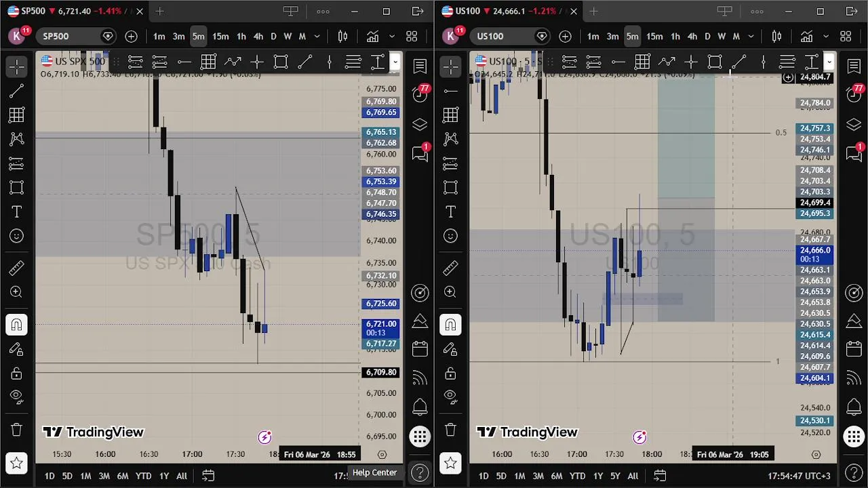868x488 pixels.
Task: Open go to date in SP500 window
Action: pyautogui.click(x=208, y=476)
